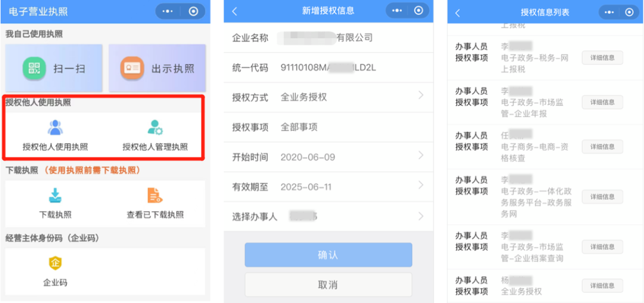Image resolution: width=644 pixels, height=303 pixels.
Task: Tap the 扫一扫 scan QR icon
Action: click(x=34, y=68)
